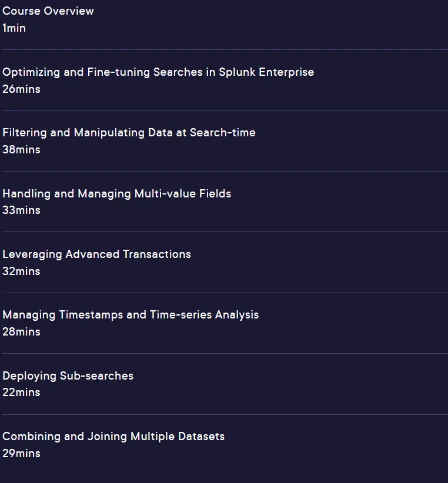
Task: Click the 22mins duration label
Action: 21,393
